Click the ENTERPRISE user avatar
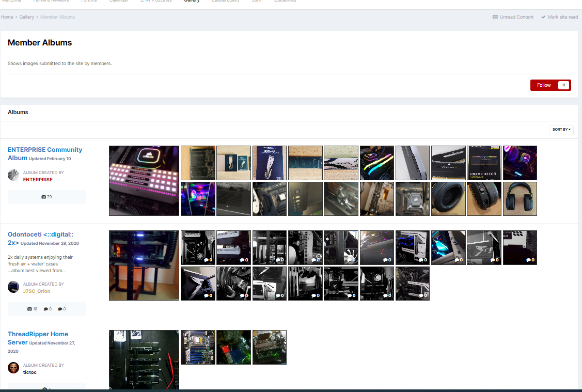This screenshot has width=582, height=392. click(13, 175)
